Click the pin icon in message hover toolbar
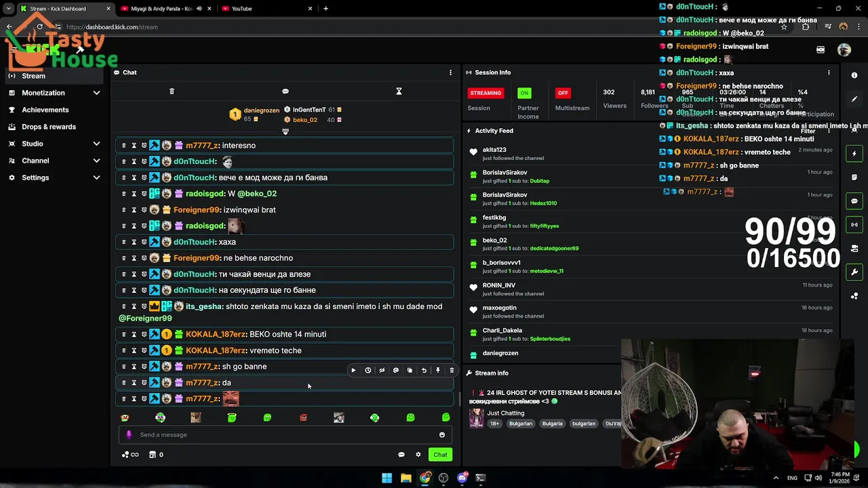This screenshot has width=868, height=488. click(x=438, y=371)
